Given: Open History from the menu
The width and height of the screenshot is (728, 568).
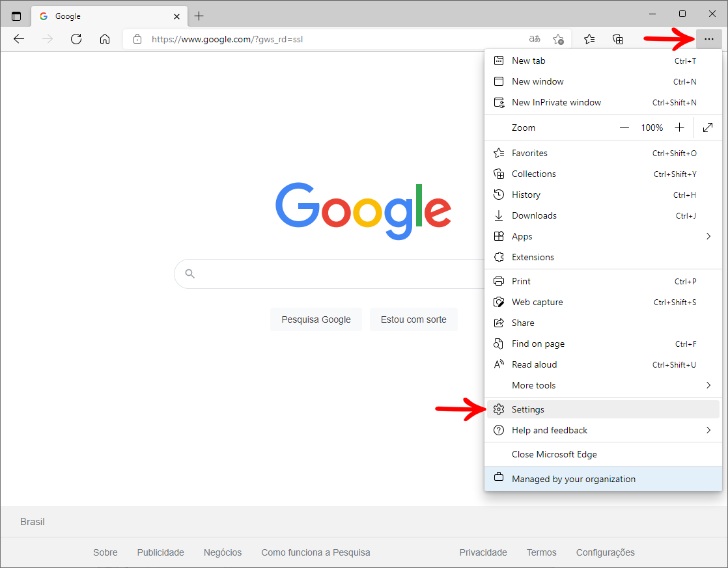Looking at the screenshot, I should (x=602, y=195).
